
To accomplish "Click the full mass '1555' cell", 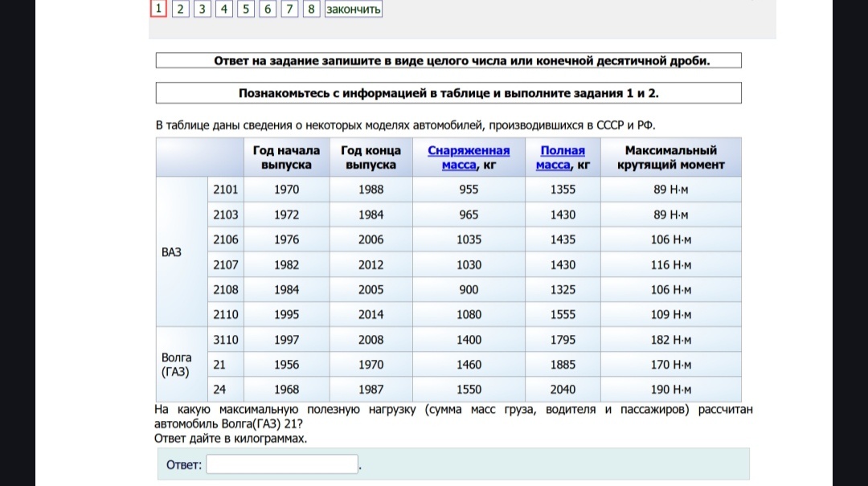I will pos(563,314).
